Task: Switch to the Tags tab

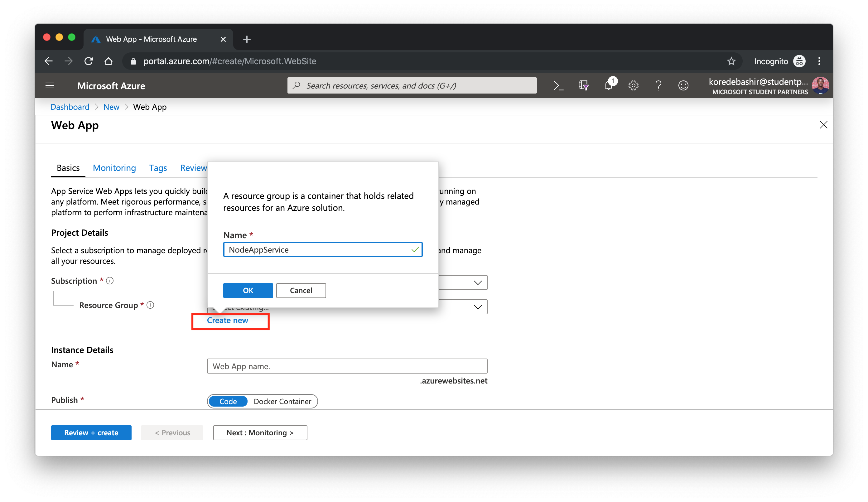Action: coord(158,168)
